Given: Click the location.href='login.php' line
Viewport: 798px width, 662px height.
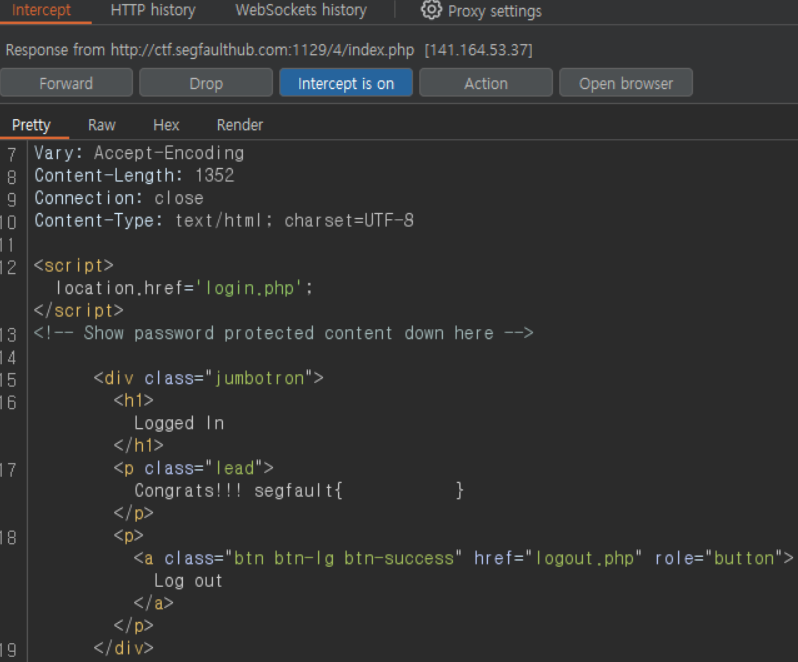Looking at the screenshot, I should click(x=184, y=288).
